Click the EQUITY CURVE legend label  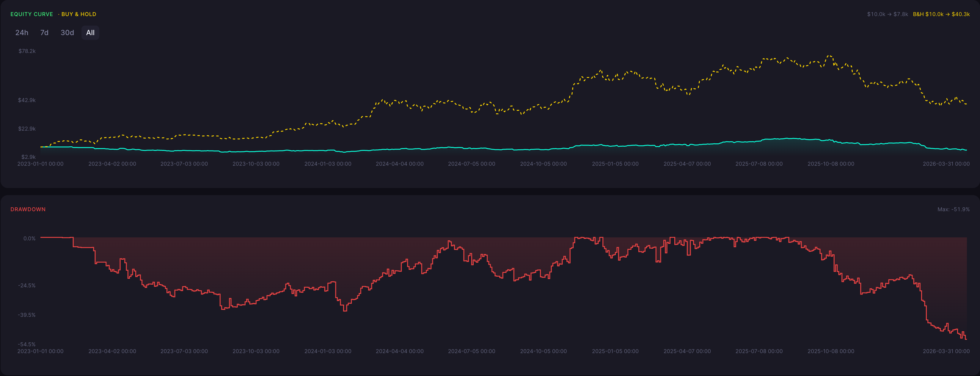[32, 14]
